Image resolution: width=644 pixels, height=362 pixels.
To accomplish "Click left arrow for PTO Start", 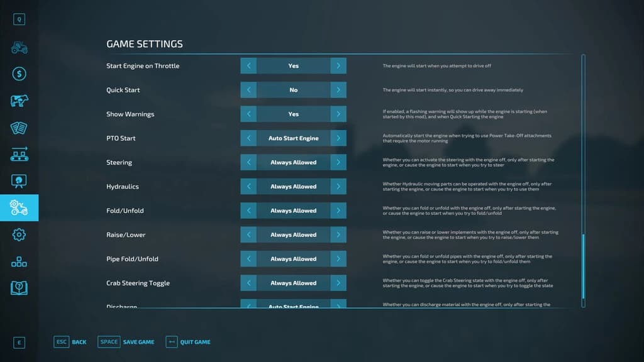I will tap(248, 138).
